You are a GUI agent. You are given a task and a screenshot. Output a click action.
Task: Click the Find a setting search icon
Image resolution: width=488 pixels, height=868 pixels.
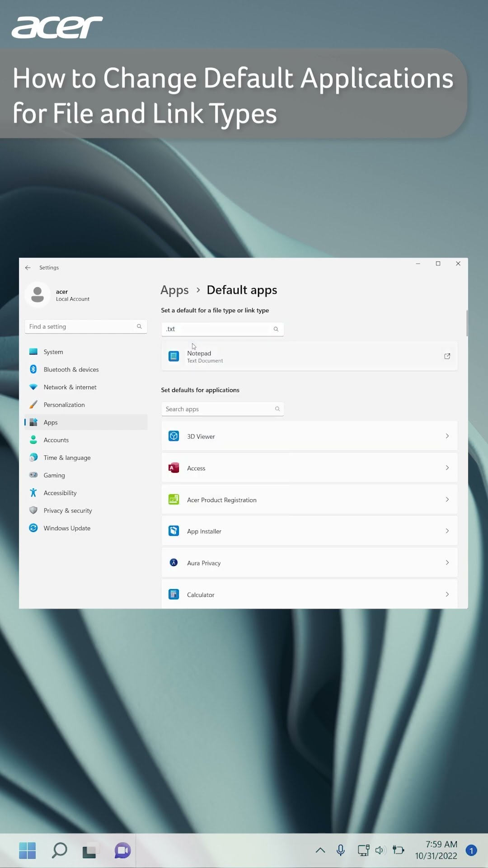click(139, 326)
